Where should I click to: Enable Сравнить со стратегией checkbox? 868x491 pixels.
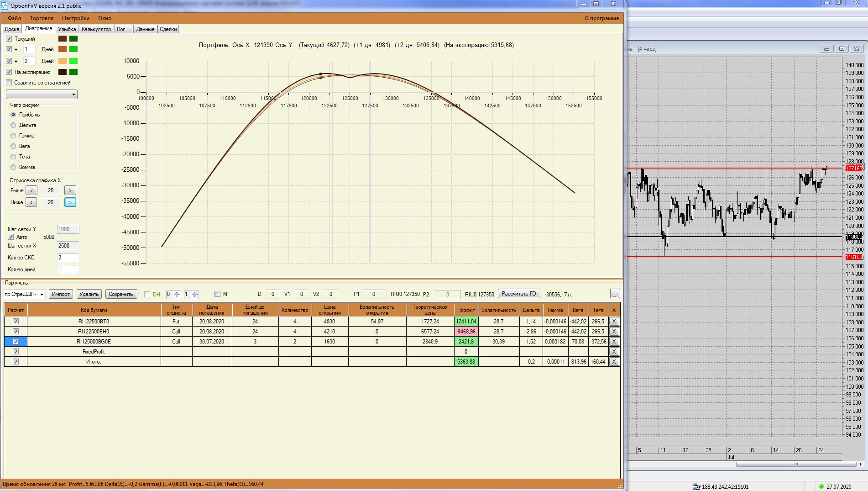pos(9,83)
